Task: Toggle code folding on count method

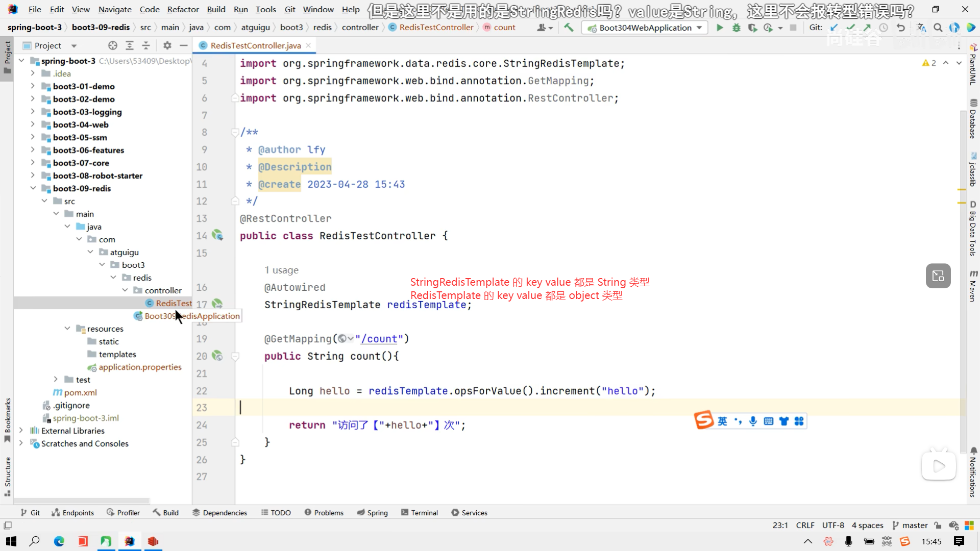Action: (235, 357)
